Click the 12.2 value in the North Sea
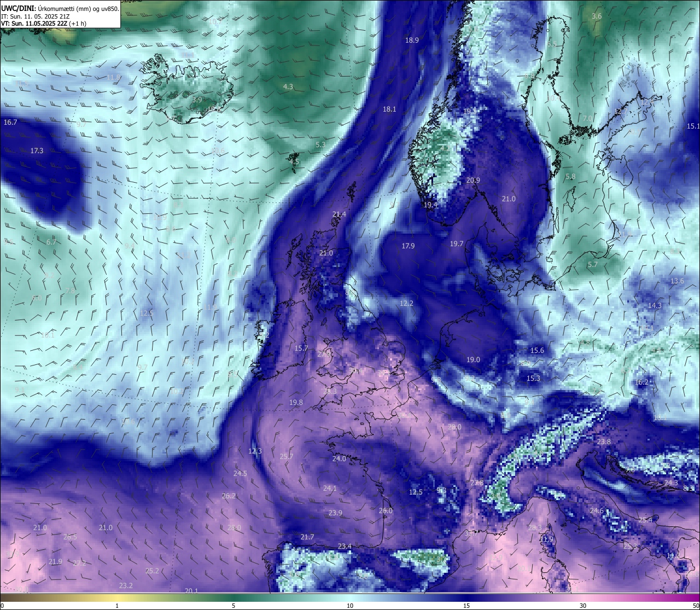 pos(406,304)
